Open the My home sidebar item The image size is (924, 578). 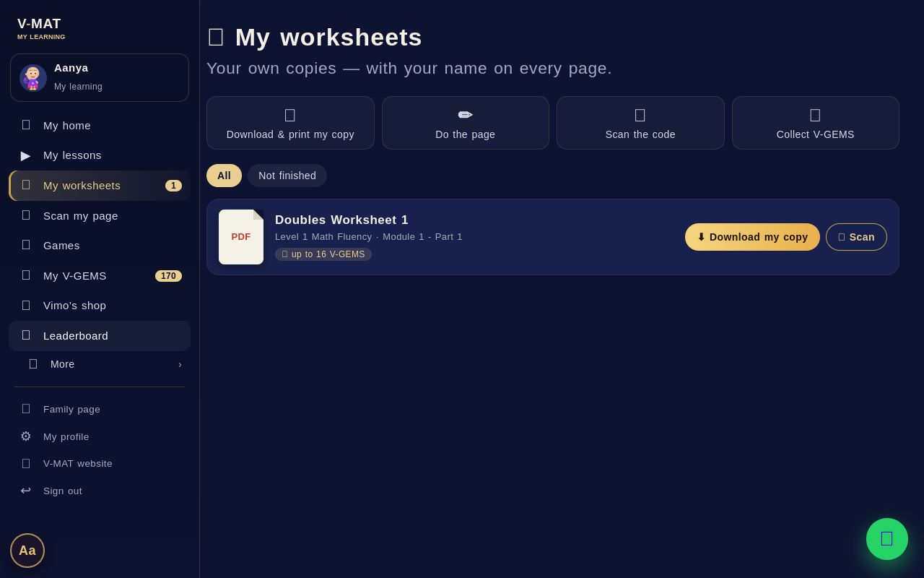point(100,126)
